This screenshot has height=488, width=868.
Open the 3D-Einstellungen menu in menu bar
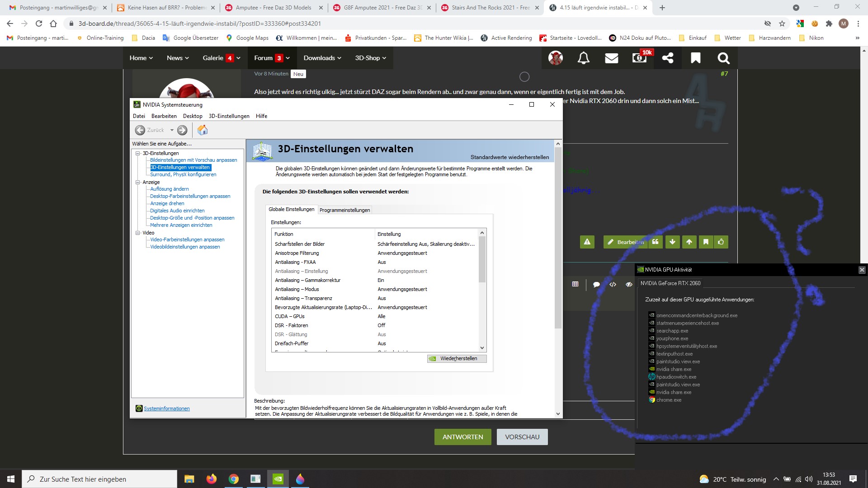point(229,116)
